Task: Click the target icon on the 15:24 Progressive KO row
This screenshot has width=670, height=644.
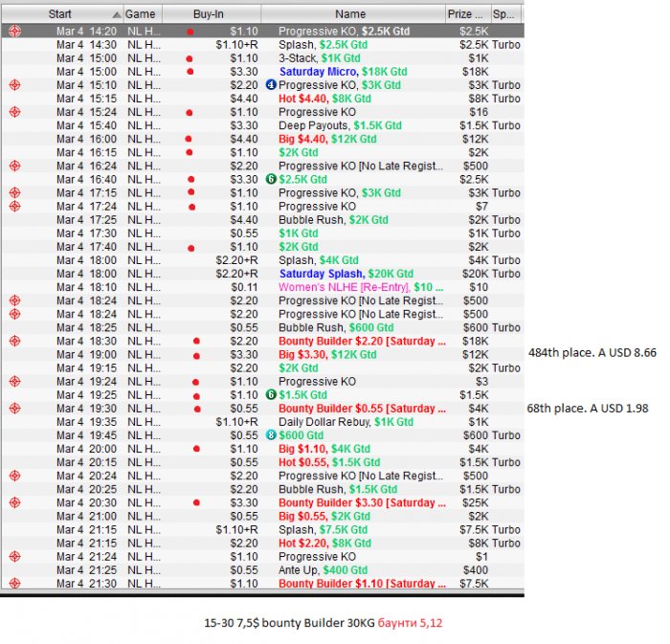Action: point(15,112)
